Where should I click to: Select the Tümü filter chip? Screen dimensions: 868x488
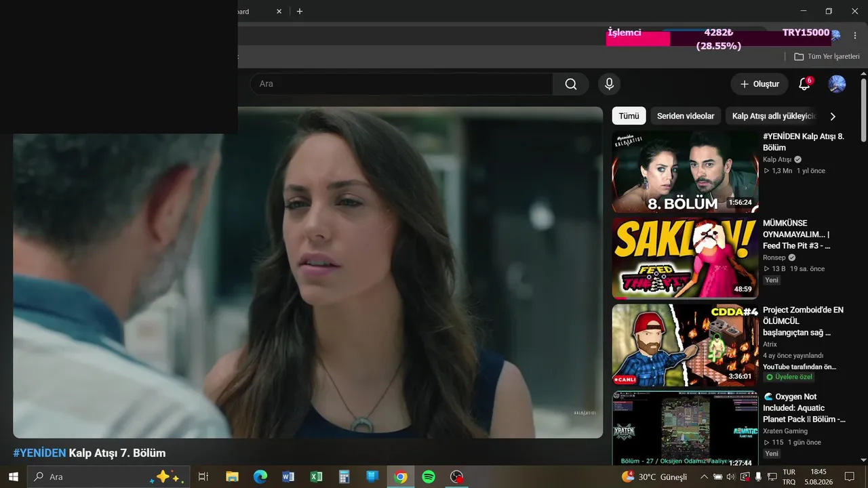point(629,116)
